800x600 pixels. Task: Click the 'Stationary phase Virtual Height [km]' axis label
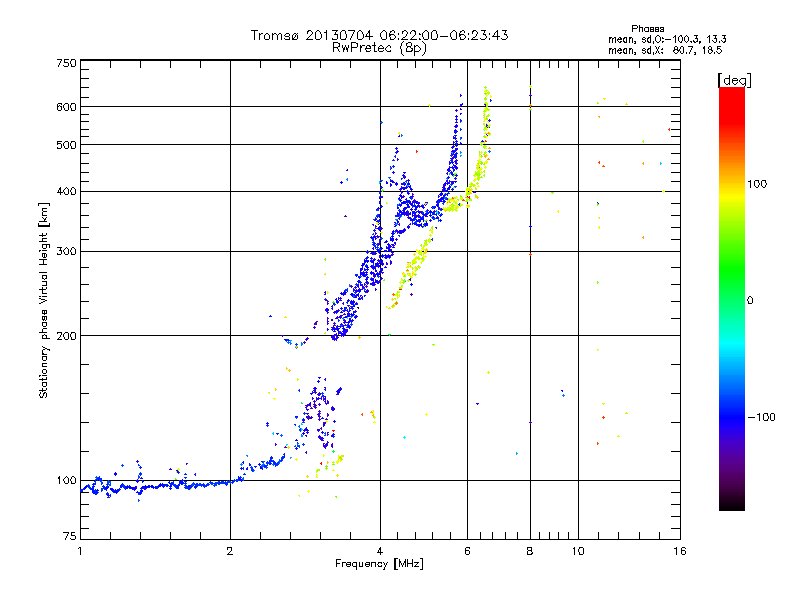click(x=44, y=301)
